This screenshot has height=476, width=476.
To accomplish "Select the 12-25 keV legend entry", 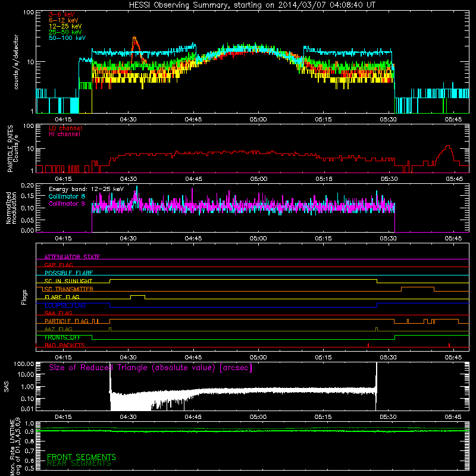I will [65, 26].
